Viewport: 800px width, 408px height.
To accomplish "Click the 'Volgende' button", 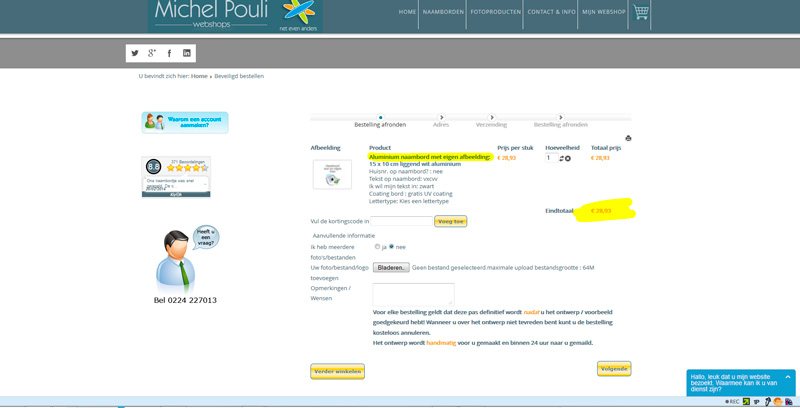I will [614, 369].
